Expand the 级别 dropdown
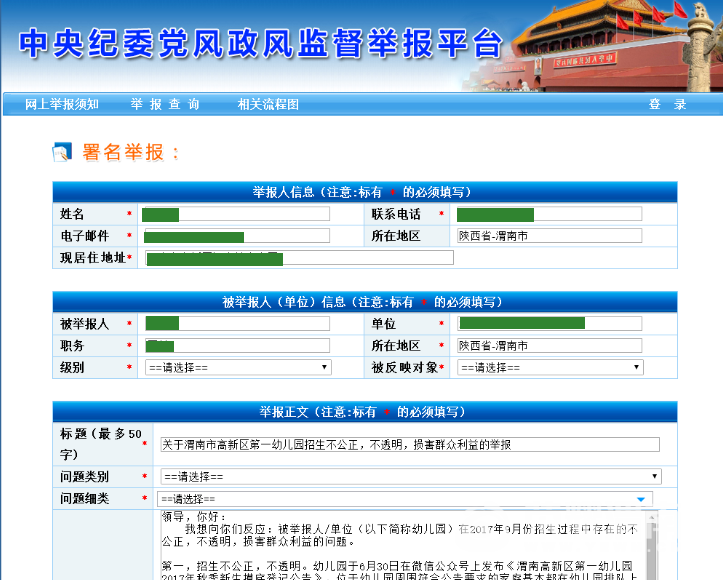This screenshot has height=580, width=723. [x=237, y=367]
